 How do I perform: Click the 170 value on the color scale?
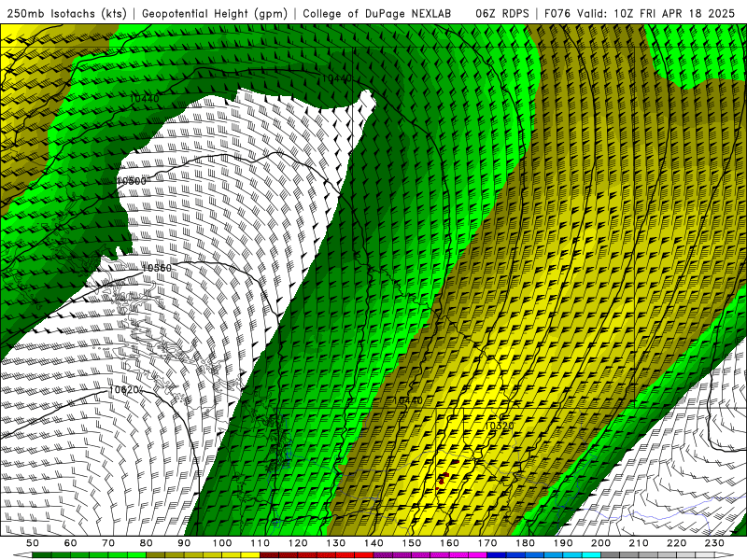[x=487, y=543]
